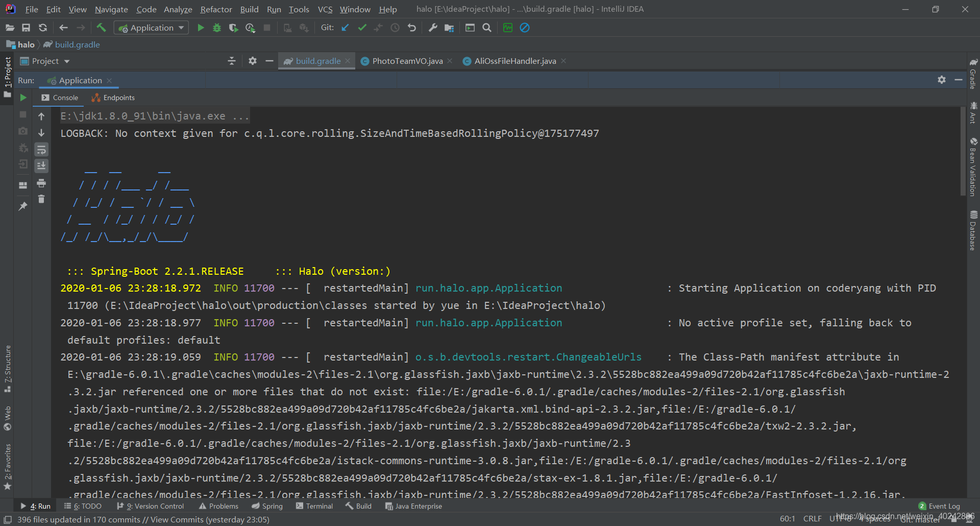Toggle the Structure side tool window
Viewport: 980px width, 526px height.
(x=7, y=369)
